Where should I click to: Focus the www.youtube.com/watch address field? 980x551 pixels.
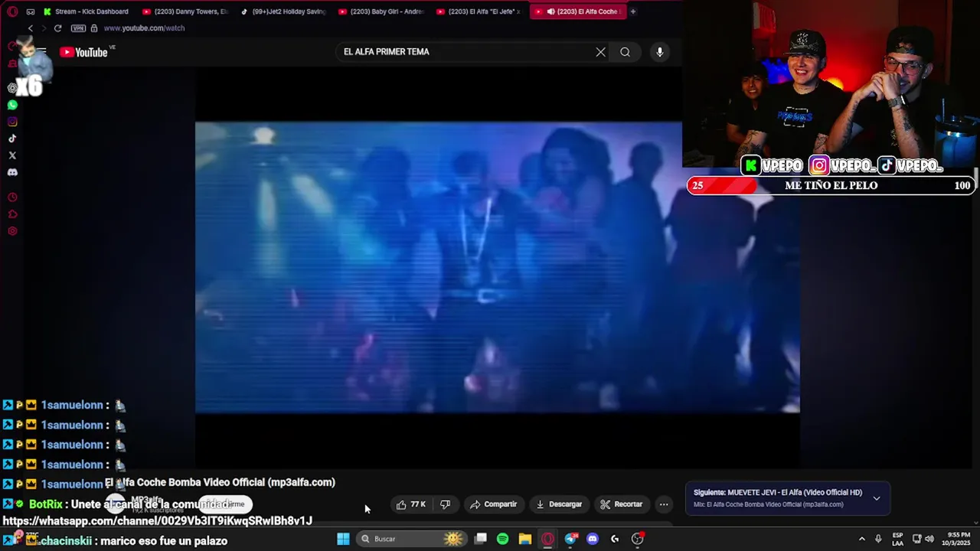tap(144, 28)
